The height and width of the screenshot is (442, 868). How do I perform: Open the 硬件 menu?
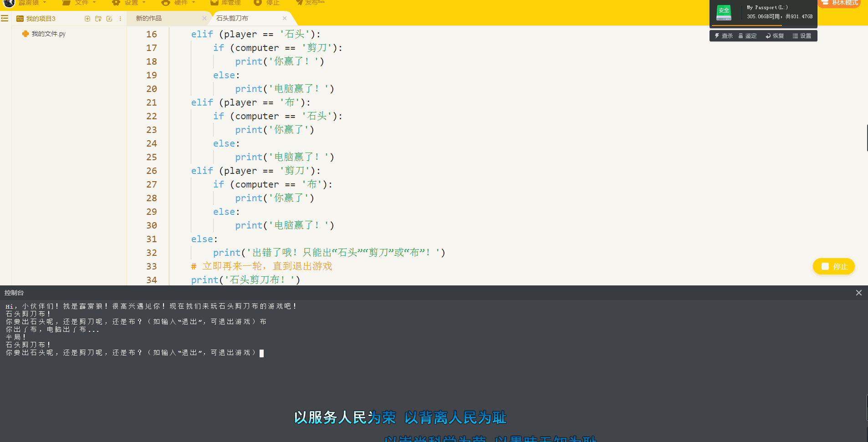pos(179,3)
